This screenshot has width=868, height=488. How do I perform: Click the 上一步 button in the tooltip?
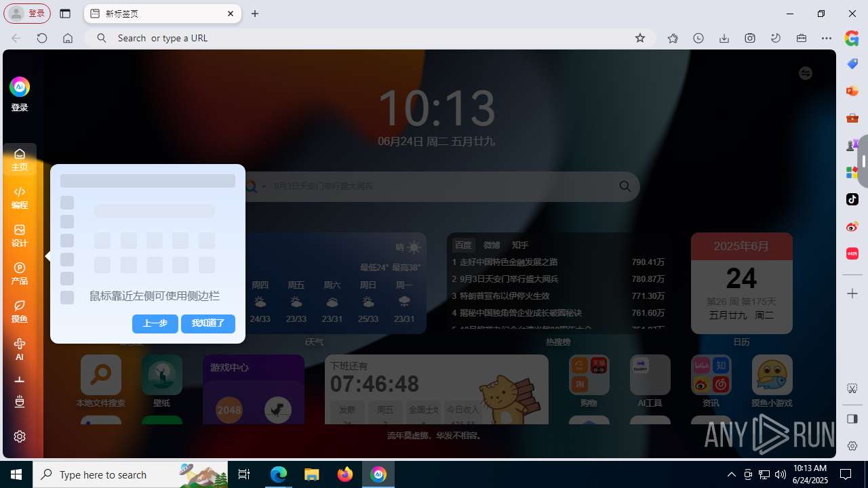[x=155, y=323]
